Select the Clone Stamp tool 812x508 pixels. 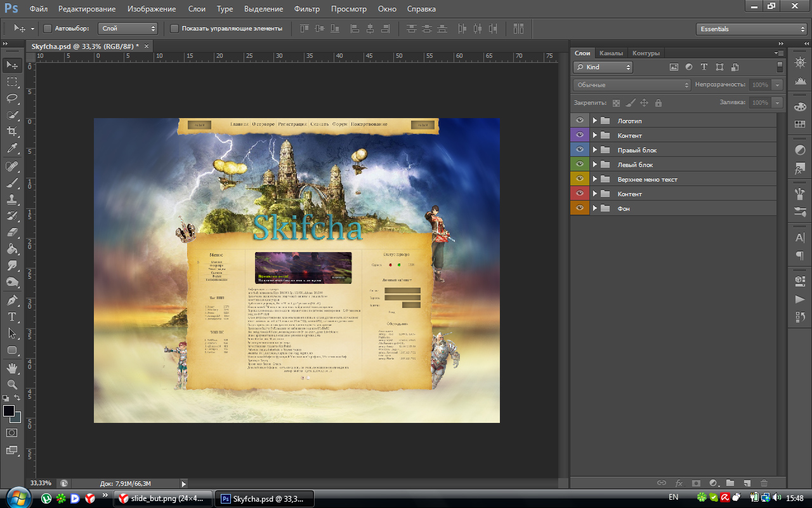(x=12, y=199)
